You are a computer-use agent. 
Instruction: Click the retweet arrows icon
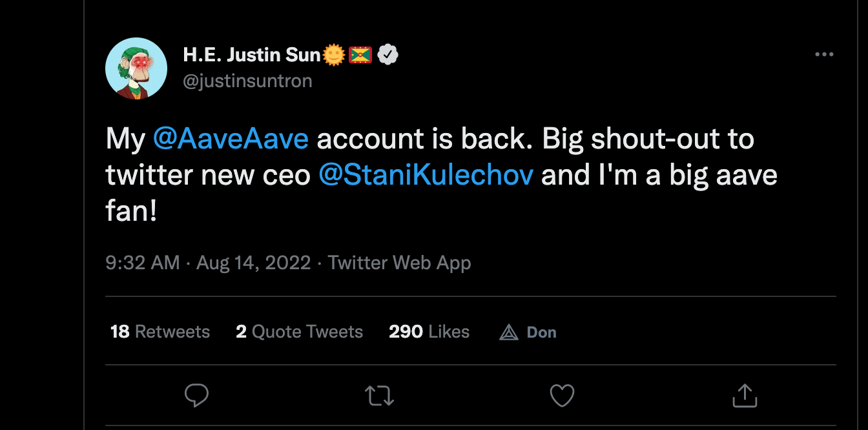379,395
